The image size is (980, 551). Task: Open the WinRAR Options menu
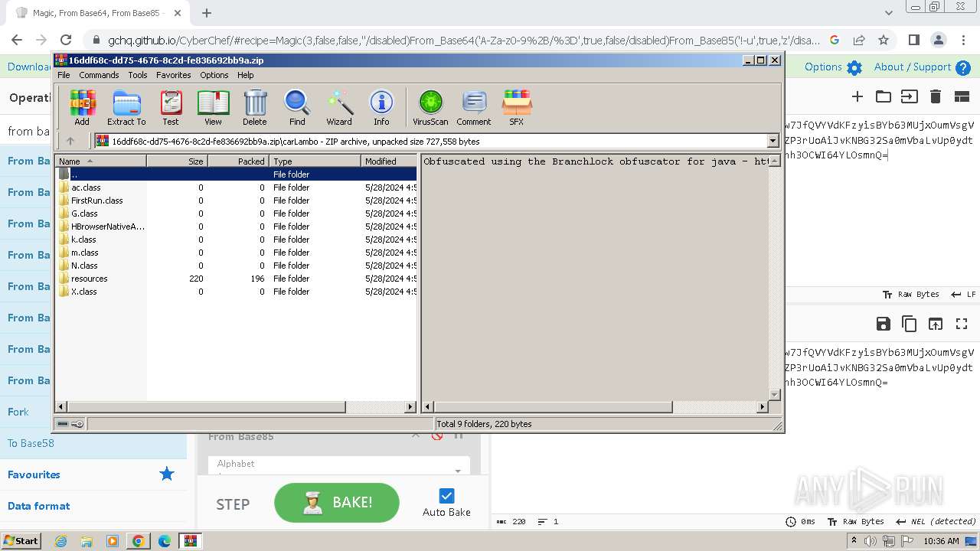pyautogui.click(x=214, y=75)
